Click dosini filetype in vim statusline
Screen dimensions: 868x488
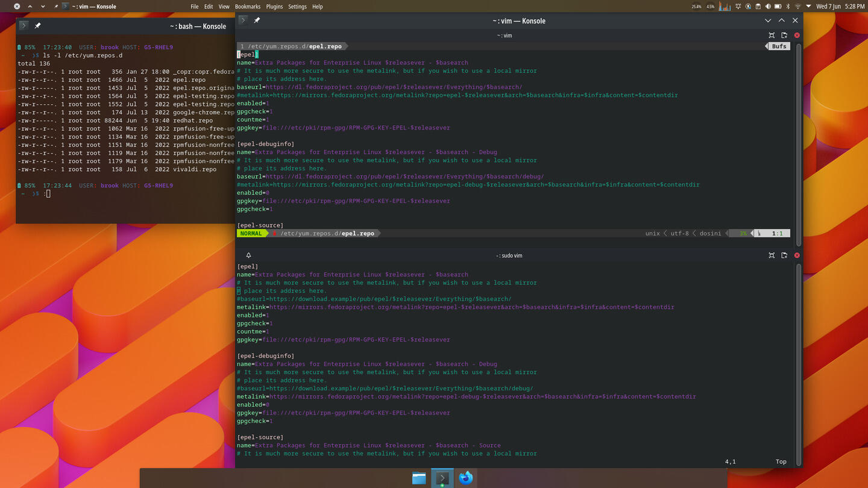click(710, 233)
